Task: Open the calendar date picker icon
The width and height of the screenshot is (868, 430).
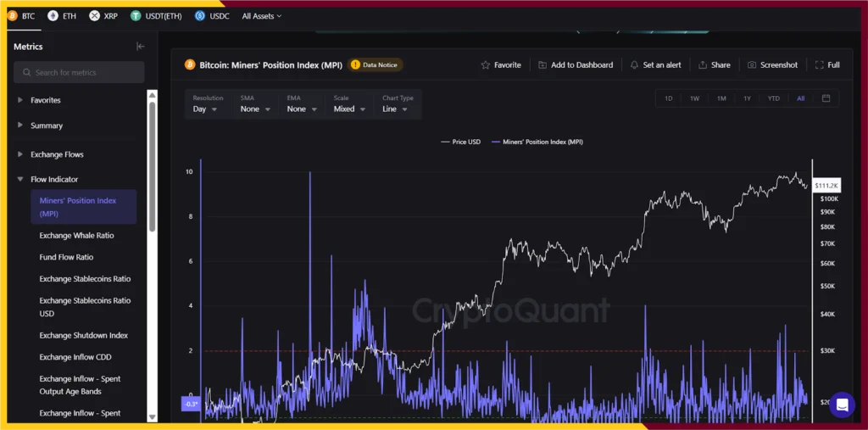Action: click(826, 98)
